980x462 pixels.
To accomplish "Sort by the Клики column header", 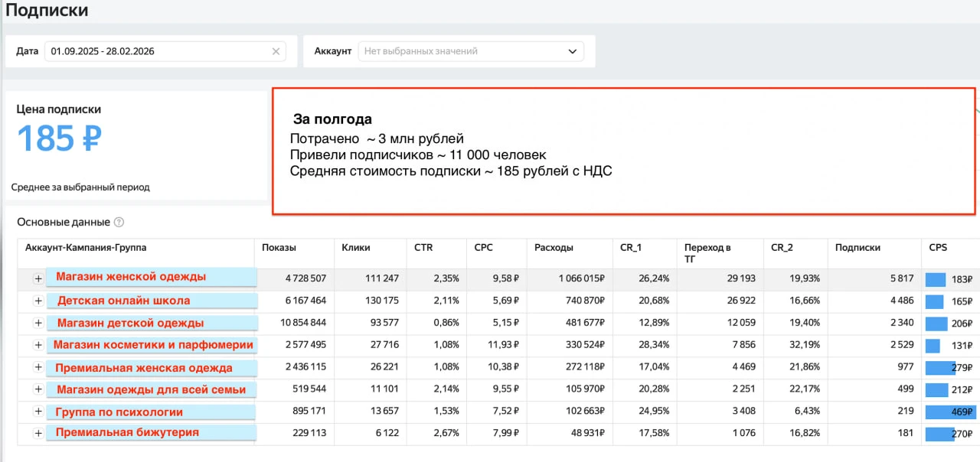I will click(x=356, y=248).
